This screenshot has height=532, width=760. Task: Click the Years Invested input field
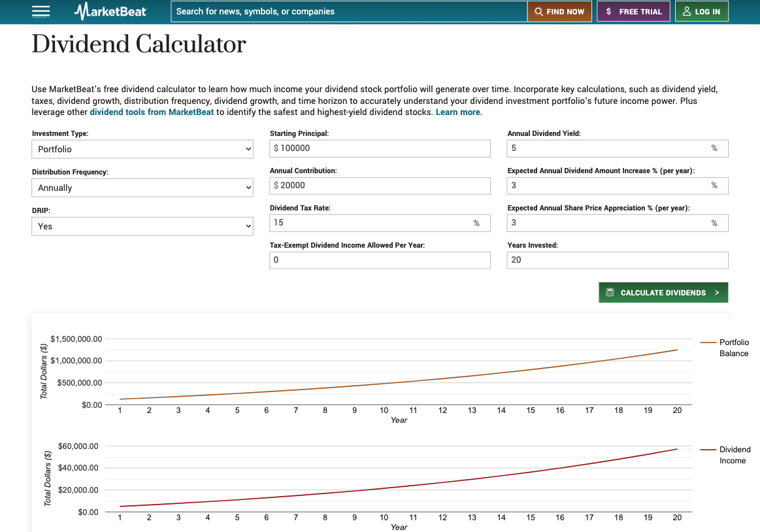click(617, 260)
